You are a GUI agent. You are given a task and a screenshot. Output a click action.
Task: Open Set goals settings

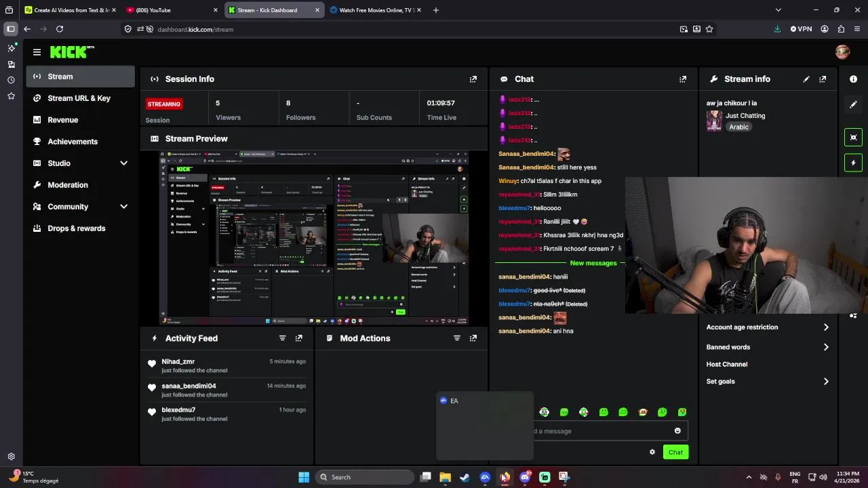point(768,382)
